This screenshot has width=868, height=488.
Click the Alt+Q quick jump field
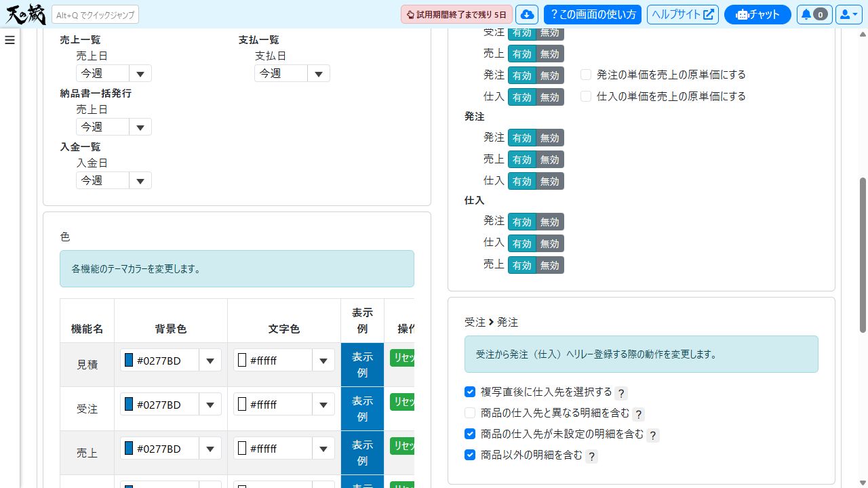click(x=95, y=14)
